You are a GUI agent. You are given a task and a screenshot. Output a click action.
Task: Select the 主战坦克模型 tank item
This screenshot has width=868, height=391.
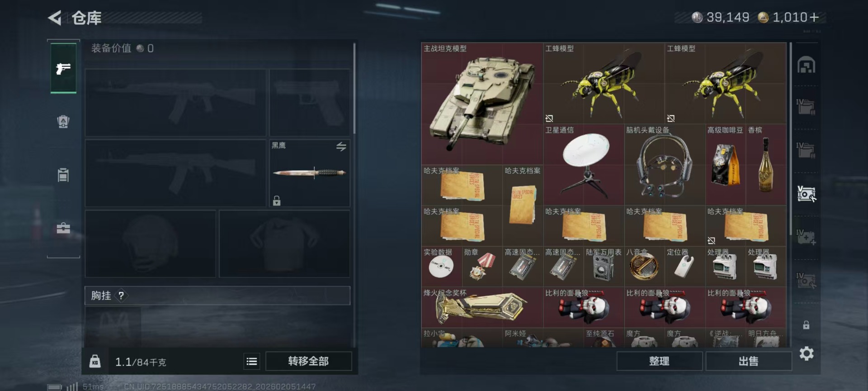pos(482,104)
